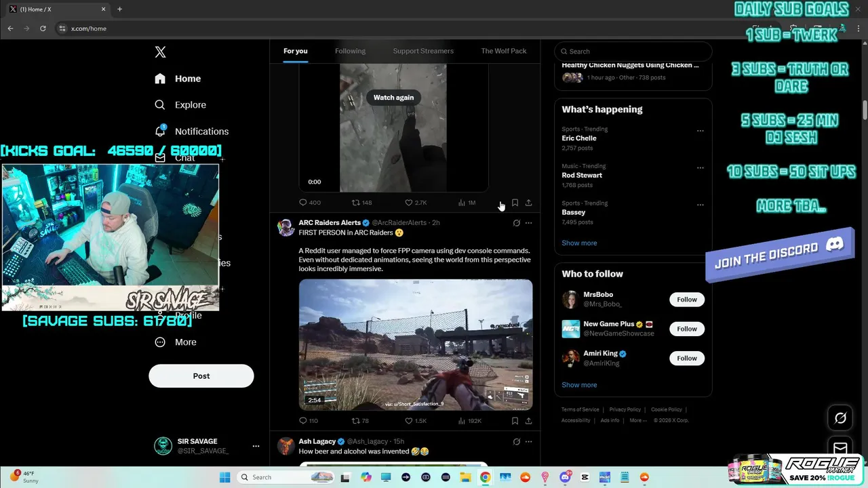The height and width of the screenshot is (488, 868).
Task: Open the weather widget showing 46°F
Action: click(x=24, y=476)
